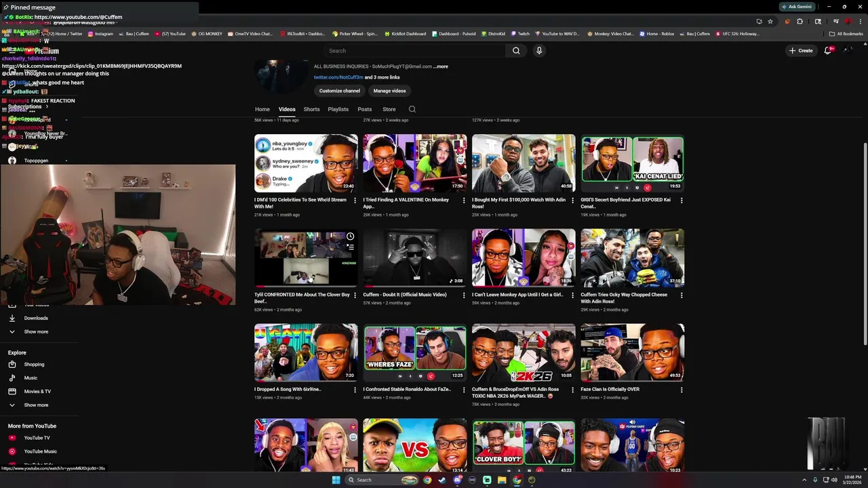
Task: Open options menu for '$100,000 Watch With Adin' video
Action: tap(572, 200)
